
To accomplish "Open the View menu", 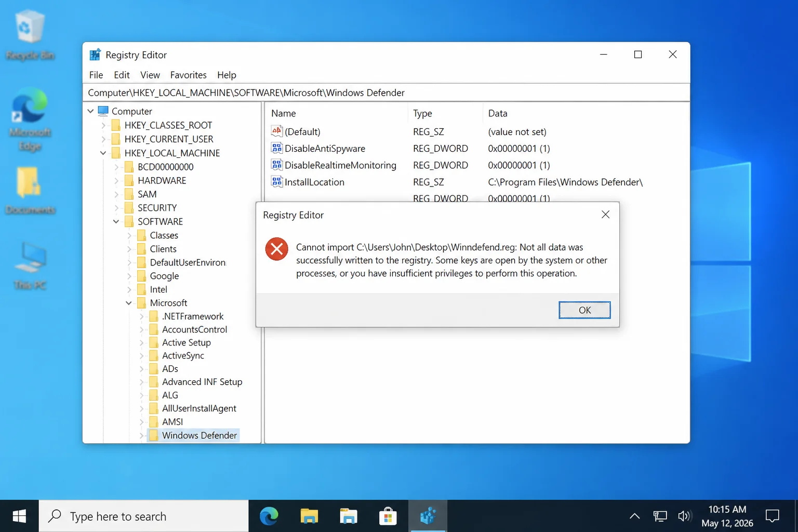I will (150, 75).
